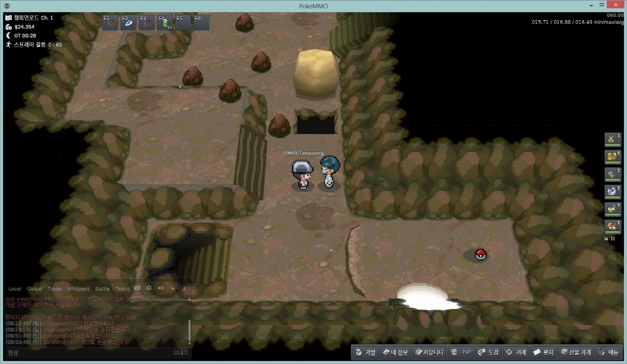Expand party options below Pokémon sidebar
This screenshot has height=364, width=627.
610,239
